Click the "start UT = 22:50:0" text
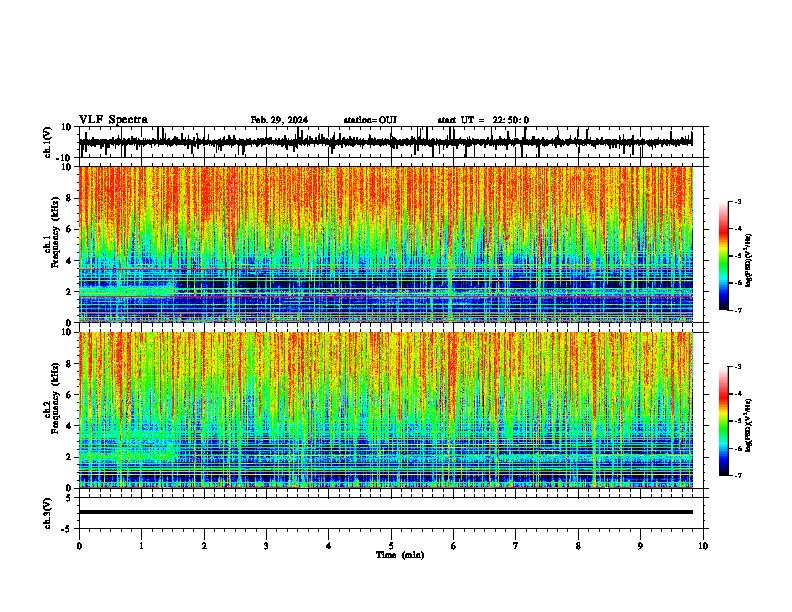Viewport: 792px width, 612px height. [x=483, y=120]
